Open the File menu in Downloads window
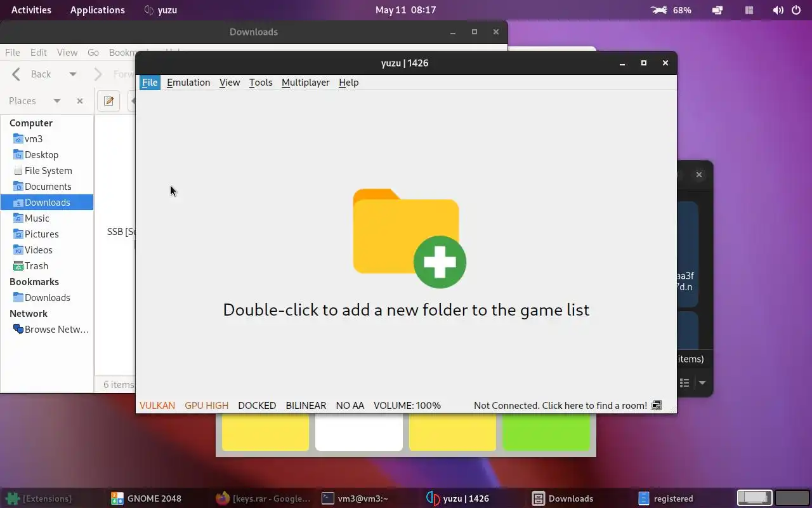 tap(13, 53)
